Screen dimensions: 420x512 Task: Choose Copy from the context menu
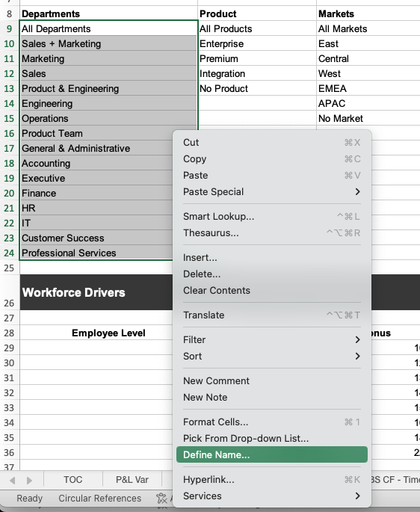point(272,159)
